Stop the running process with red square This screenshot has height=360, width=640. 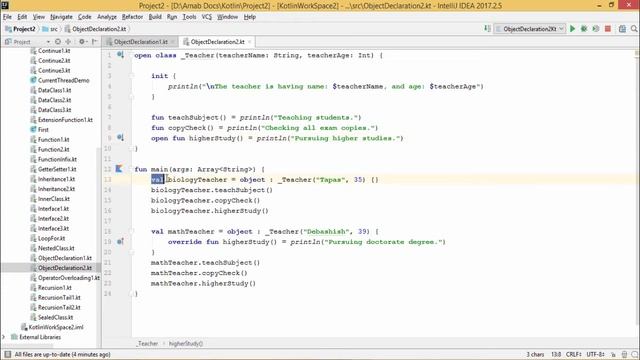(x=608, y=29)
